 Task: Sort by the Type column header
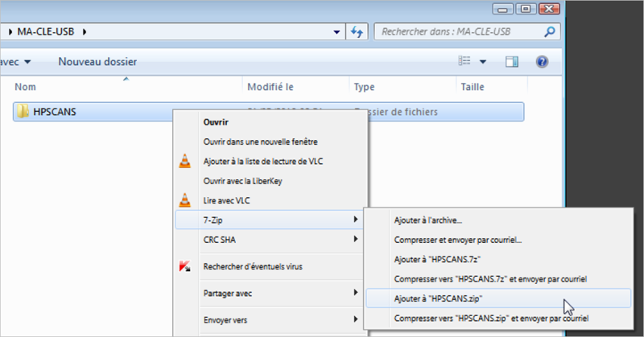pyautogui.click(x=365, y=87)
